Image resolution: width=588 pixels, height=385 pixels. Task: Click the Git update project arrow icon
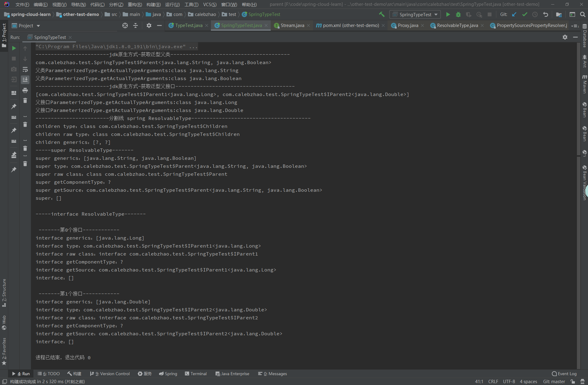click(514, 14)
